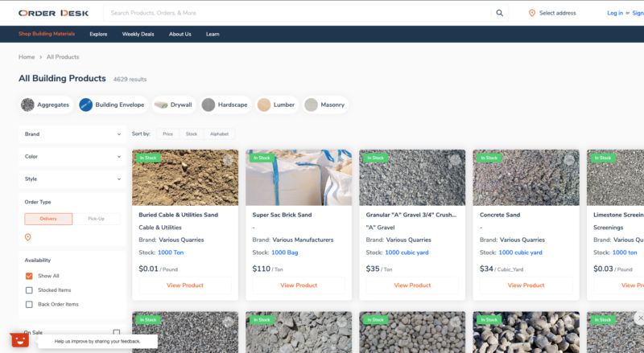Go to Home breadcrumb
Viewport: 644px width, 353px height.
click(27, 57)
